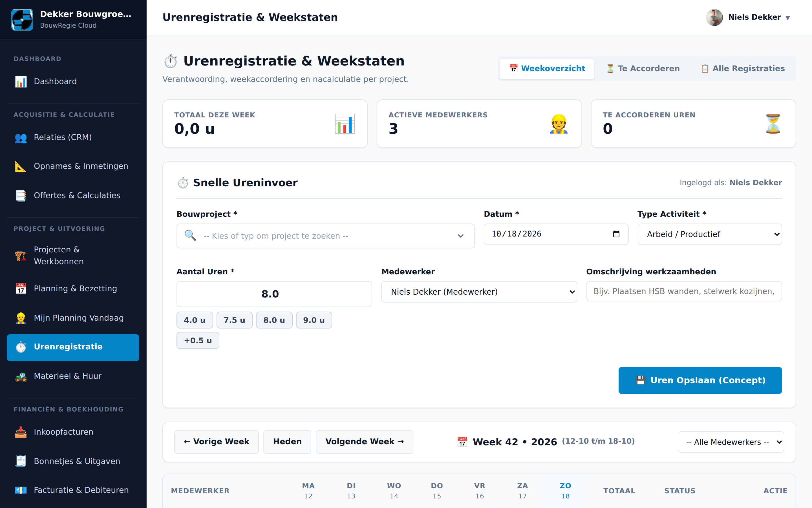The height and width of the screenshot is (508, 812).
Task: Open Inkoopfacturen inbox icon
Action: [x=21, y=432]
